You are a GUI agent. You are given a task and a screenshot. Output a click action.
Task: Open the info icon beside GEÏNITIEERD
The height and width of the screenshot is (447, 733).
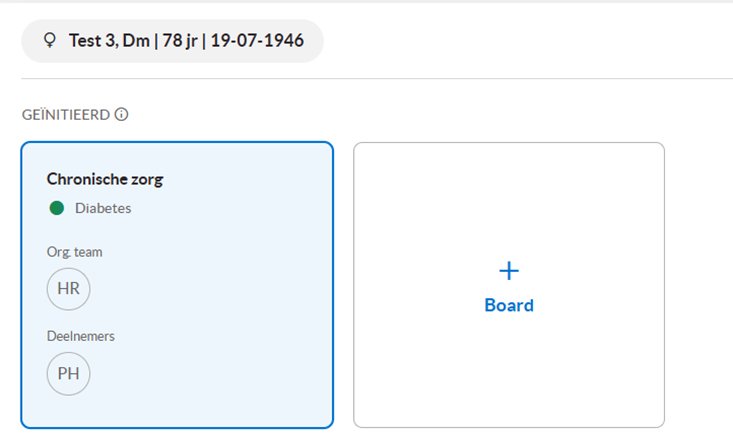(x=122, y=115)
